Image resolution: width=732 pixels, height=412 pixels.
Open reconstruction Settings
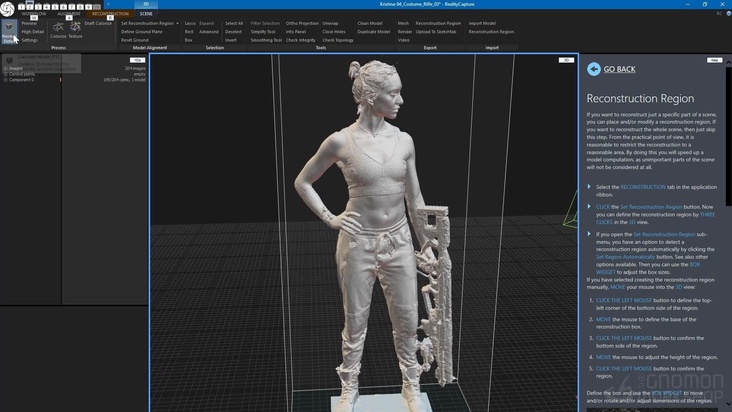pos(29,40)
